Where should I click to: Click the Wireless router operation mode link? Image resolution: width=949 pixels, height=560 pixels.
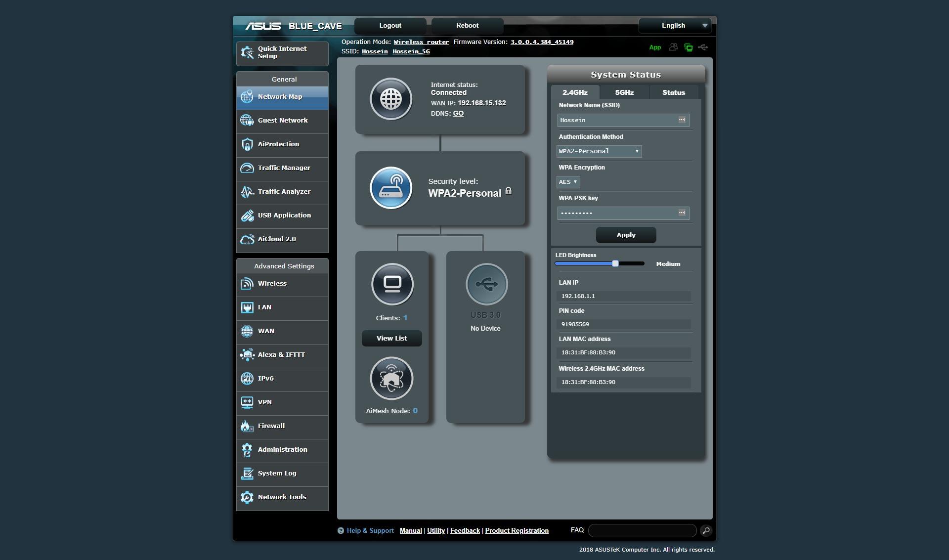[421, 42]
